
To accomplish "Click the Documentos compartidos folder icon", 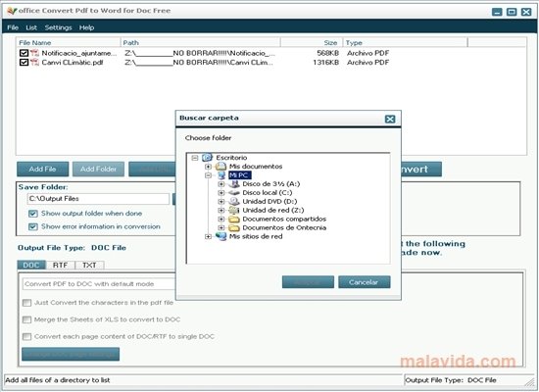I will click(234, 220).
